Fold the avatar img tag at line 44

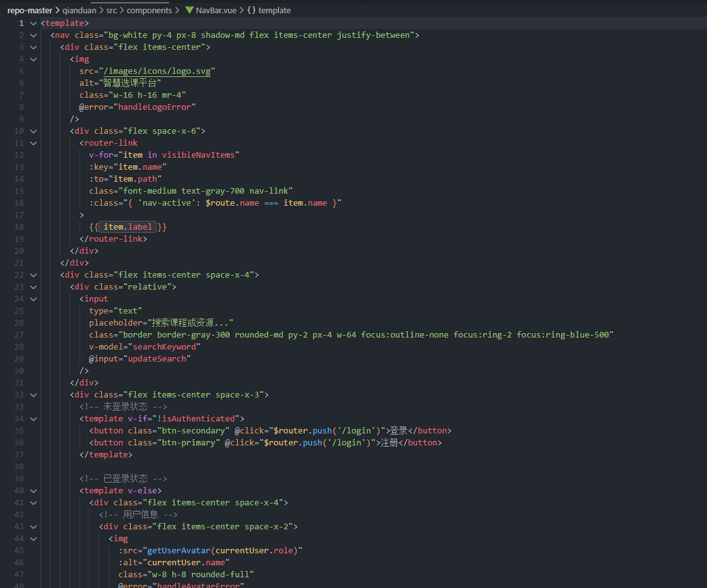point(33,538)
